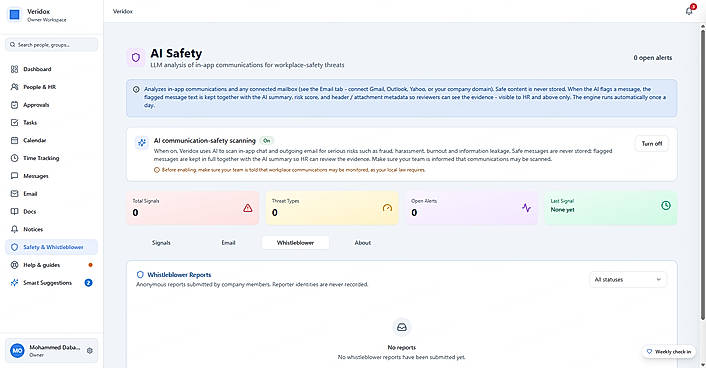Image resolution: width=706 pixels, height=368 pixels.
Task: Click the Tasks checkbox icon
Action: point(14,123)
